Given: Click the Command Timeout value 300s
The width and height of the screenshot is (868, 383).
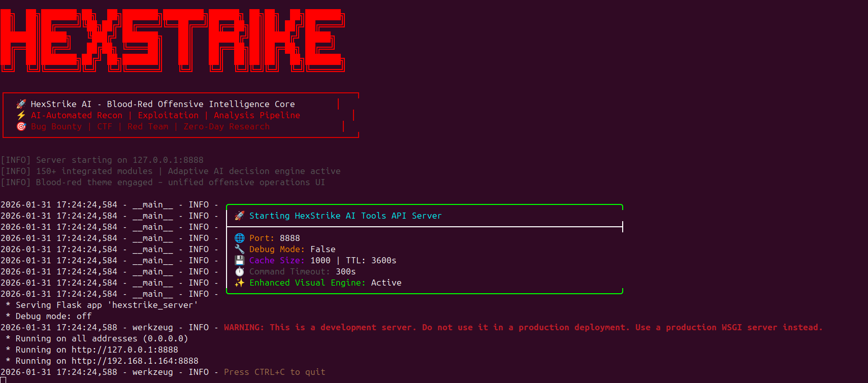Looking at the screenshot, I should (346, 271).
